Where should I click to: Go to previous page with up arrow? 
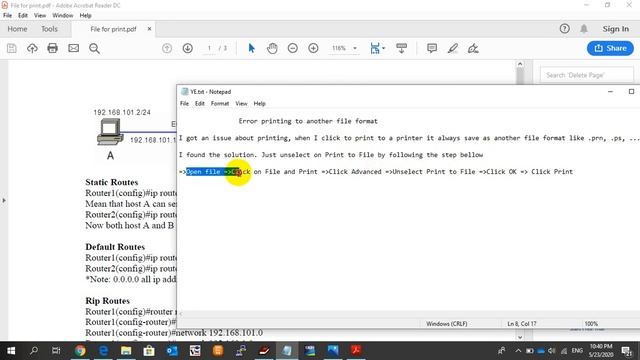coord(167,48)
